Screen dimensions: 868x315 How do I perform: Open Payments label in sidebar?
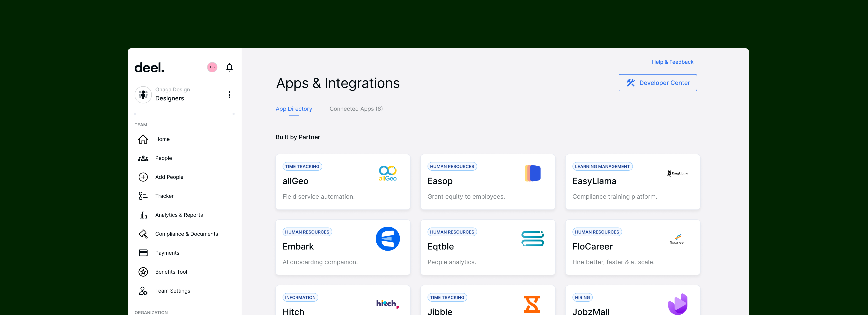[x=167, y=253]
